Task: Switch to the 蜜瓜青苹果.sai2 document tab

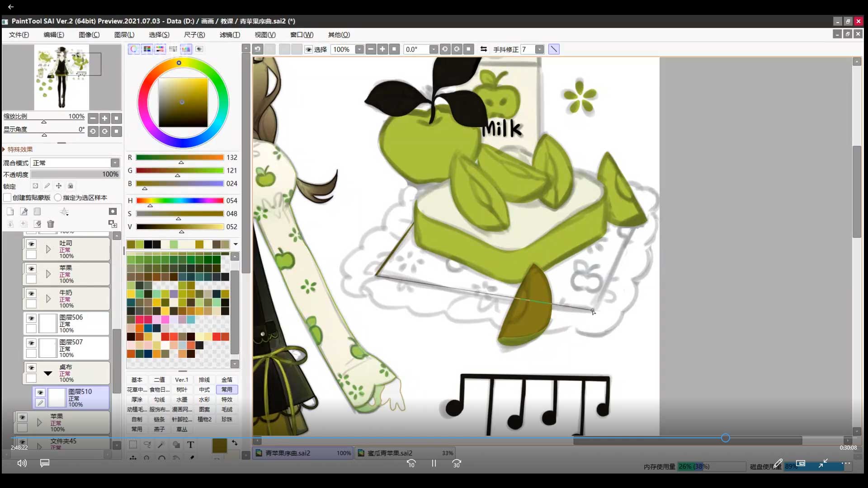Action: point(389,453)
